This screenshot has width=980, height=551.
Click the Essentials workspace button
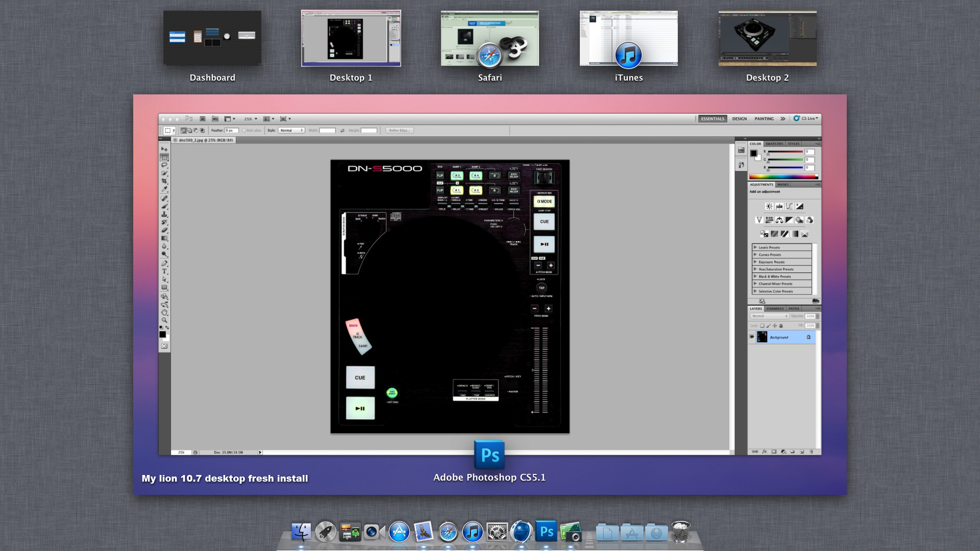pyautogui.click(x=713, y=119)
